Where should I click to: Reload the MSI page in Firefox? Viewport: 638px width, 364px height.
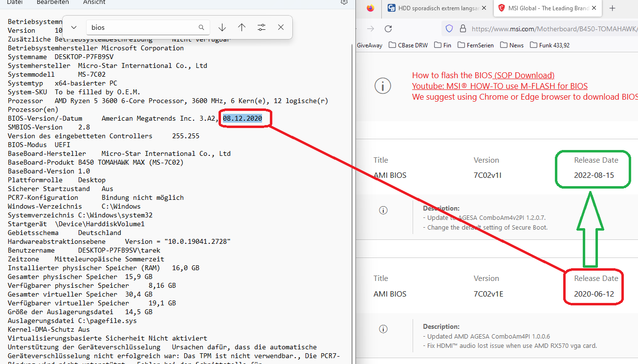(x=388, y=29)
